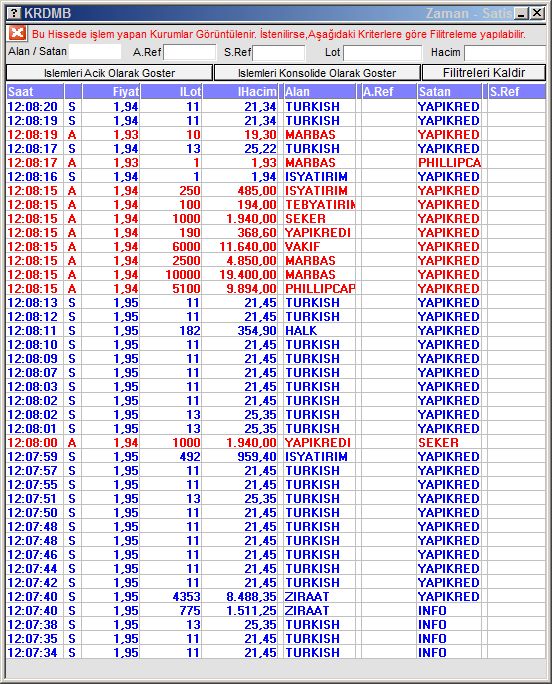Viewport: 552px width, 684px height.
Task: Minimize the KRDMB window
Action: coord(521,13)
